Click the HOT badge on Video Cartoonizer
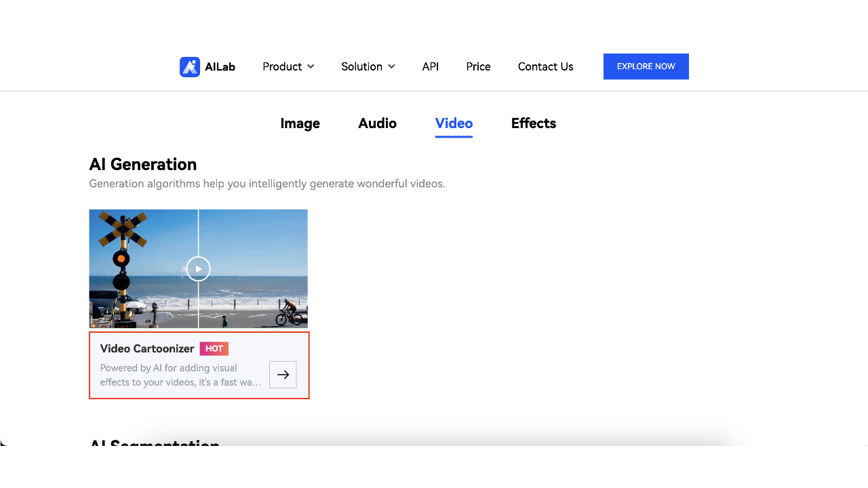868x488 pixels. [x=214, y=348]
